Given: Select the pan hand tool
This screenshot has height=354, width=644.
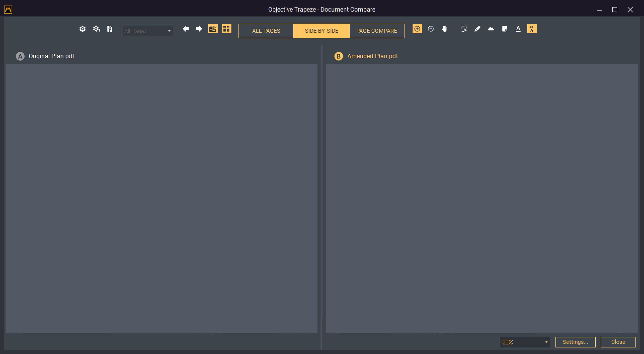Looking at the screenshot, I should (x=445, y=29).
